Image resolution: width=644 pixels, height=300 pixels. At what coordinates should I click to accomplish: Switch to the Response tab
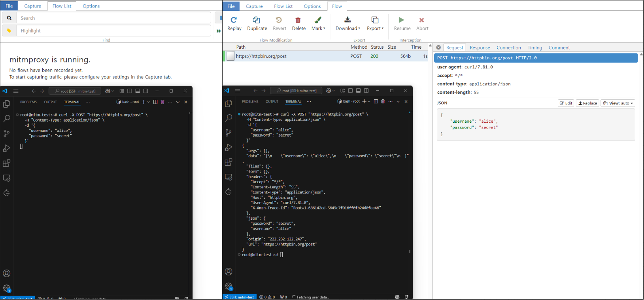480,47
